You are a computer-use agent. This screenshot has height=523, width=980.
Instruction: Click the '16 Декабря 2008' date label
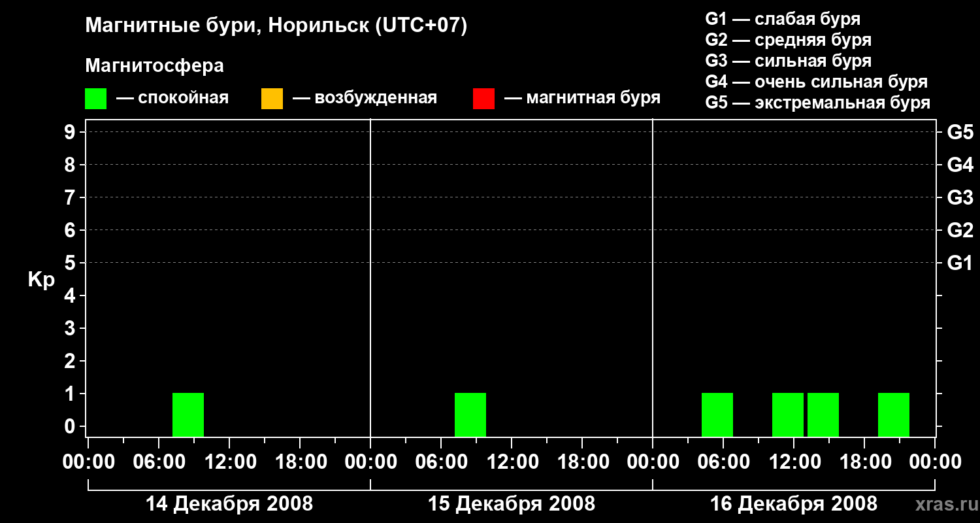pos(794,504)
